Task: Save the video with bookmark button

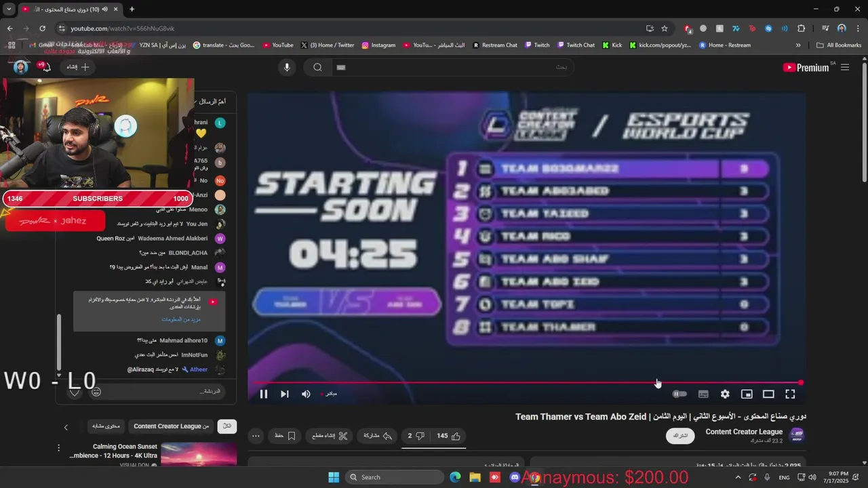Action: coord(285,436)
